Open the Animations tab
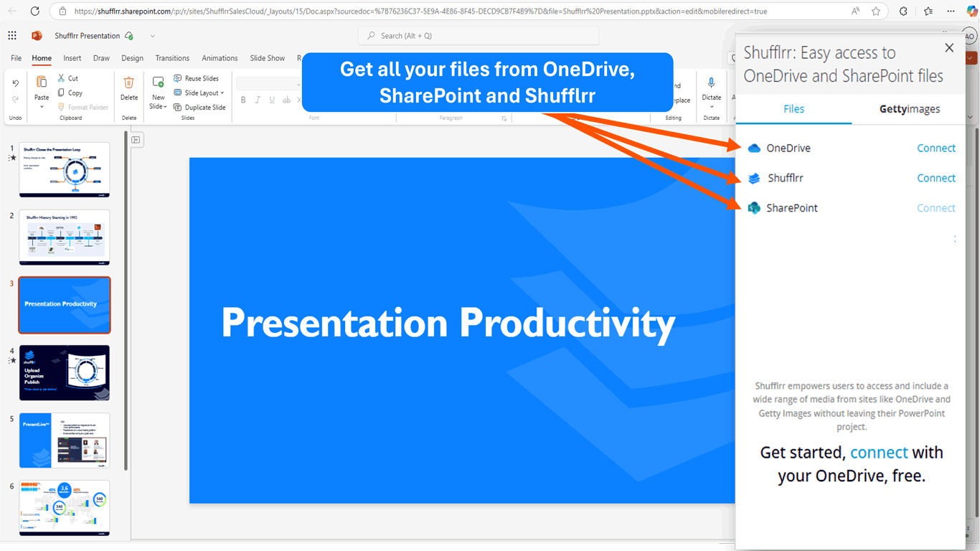980x551 pixels. [220, 58]
